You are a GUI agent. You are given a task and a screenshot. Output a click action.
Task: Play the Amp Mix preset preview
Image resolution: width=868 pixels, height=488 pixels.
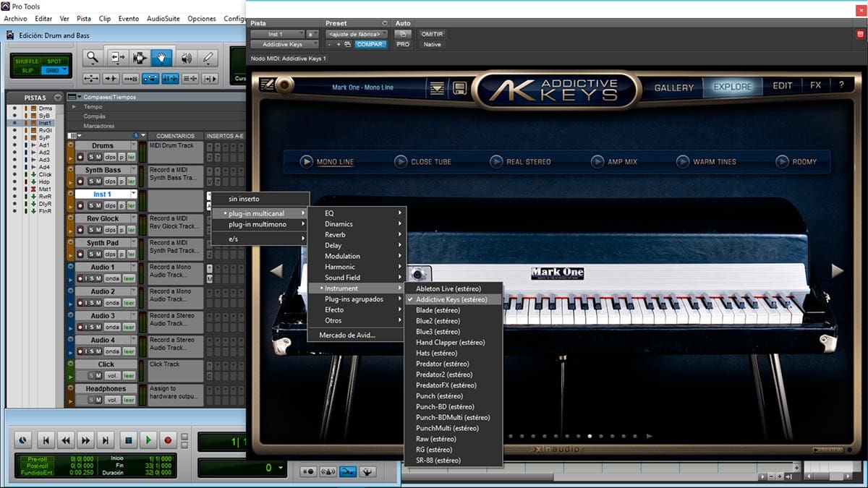(x=597, y=162)
